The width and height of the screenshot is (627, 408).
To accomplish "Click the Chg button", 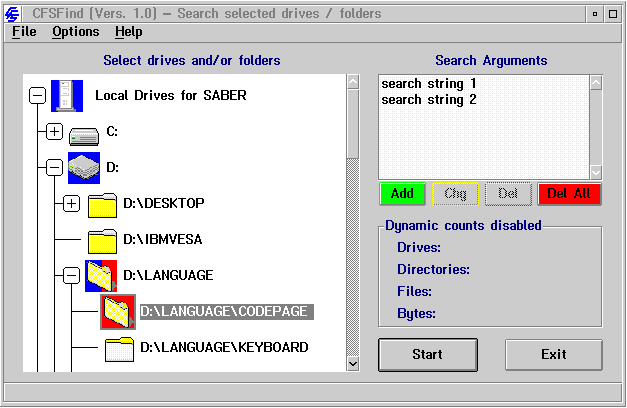I will tap(455, 194).
